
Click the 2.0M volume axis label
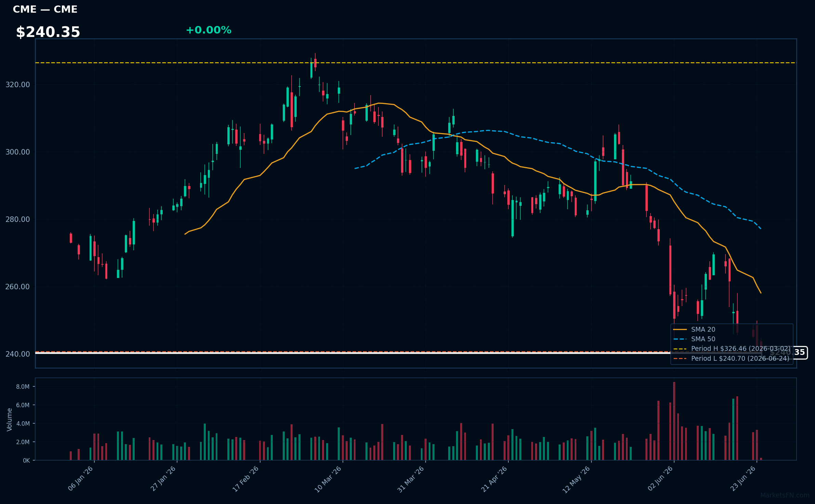23,442
